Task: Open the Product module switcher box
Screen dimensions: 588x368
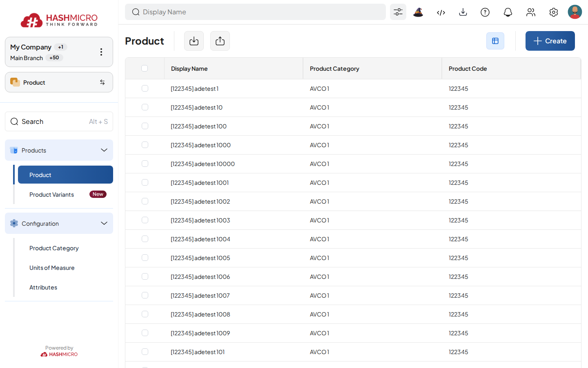Action: pos(59,82)
